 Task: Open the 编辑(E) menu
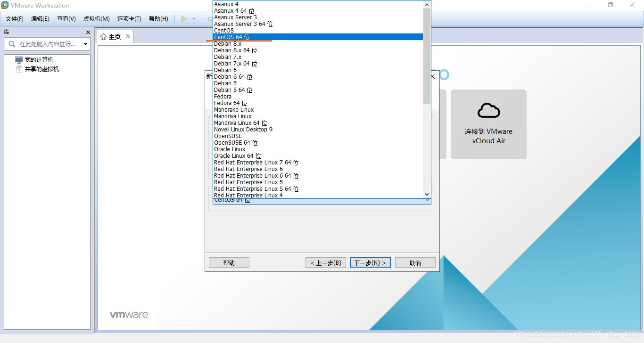click(x=40, y=19)
